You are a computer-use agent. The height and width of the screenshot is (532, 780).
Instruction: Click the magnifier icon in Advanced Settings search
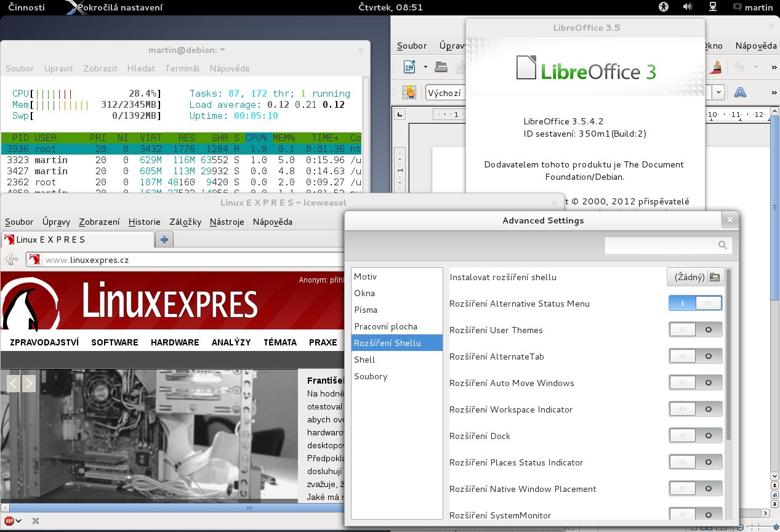coord(723,245)
